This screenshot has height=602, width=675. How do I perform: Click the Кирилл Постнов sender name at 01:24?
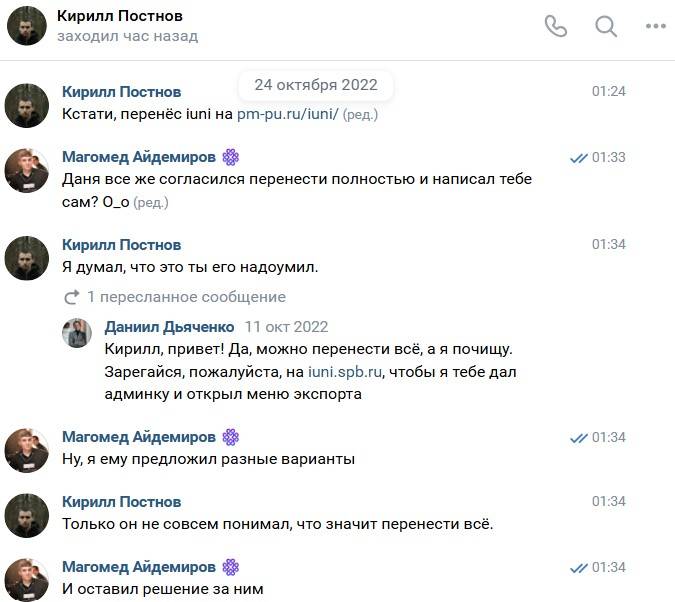[121, 92]
